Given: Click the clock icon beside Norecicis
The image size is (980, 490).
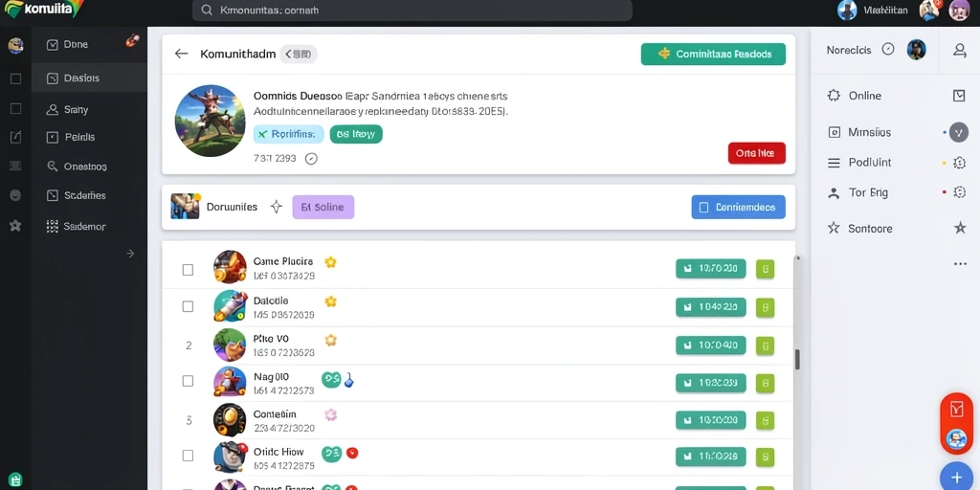Looking at the screenshot, I should 888,50.
